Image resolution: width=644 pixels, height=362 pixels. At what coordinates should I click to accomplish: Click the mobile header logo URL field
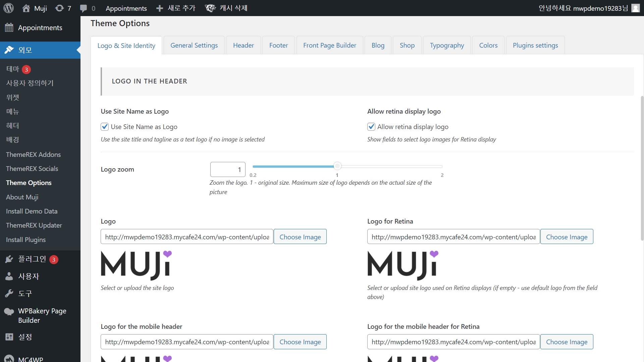tap(187, 342)
